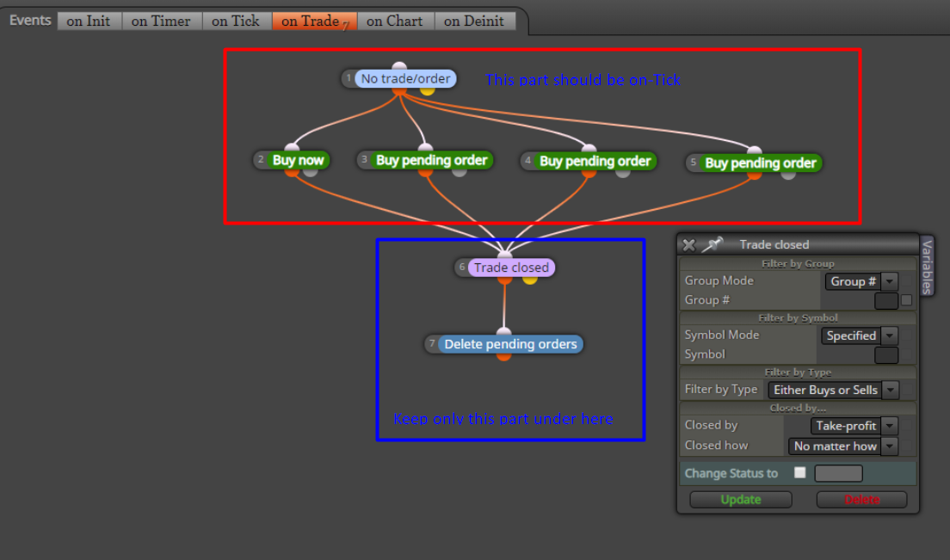Select Buy pending order block number 3
The image size is (950, 560).
coord(431,161)
